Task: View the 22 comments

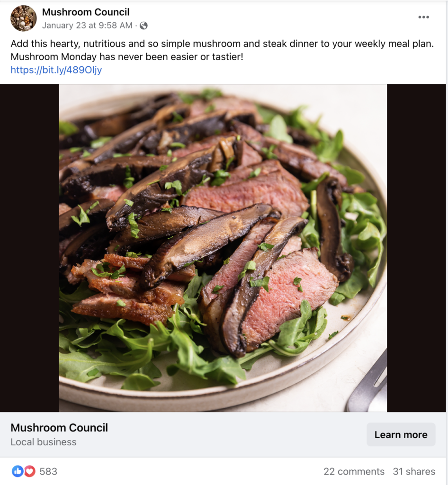Action: point(354,471)
